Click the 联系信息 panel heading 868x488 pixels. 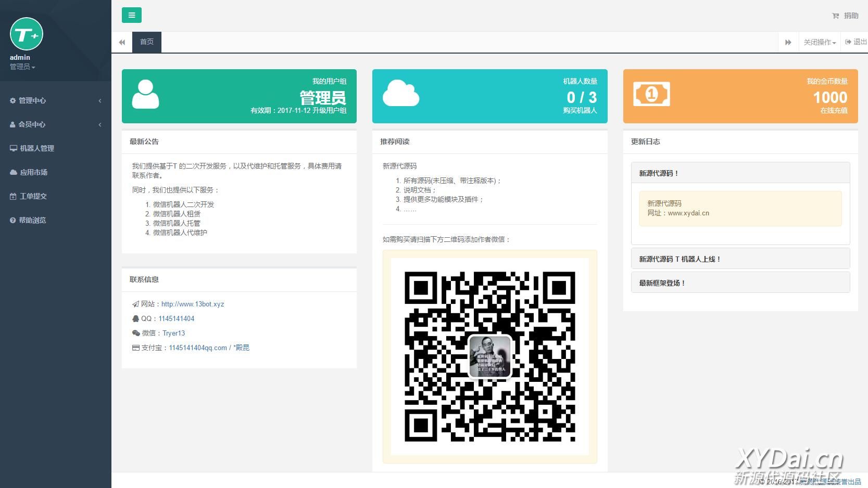click(x=144, y=279)
